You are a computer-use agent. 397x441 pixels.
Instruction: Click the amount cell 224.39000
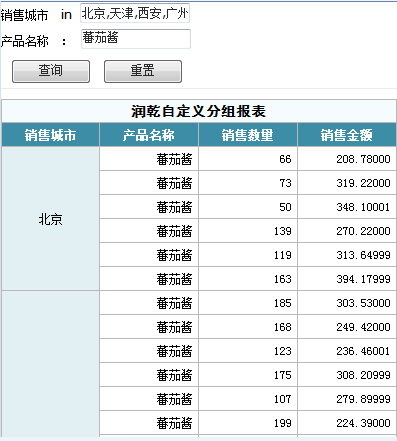347,423
